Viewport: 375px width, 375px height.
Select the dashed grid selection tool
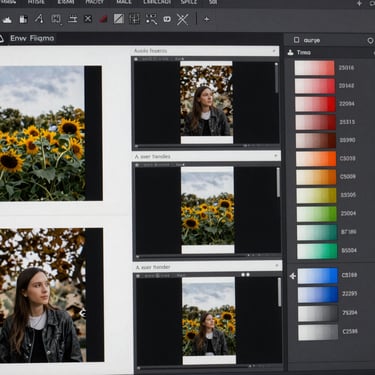(135, 19)
